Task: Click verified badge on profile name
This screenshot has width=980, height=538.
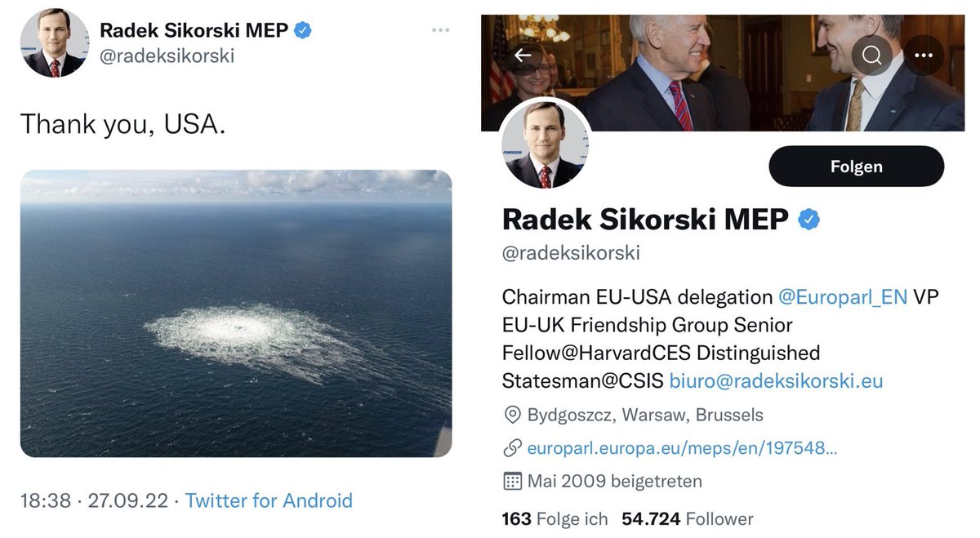Action: click(808, 219)
